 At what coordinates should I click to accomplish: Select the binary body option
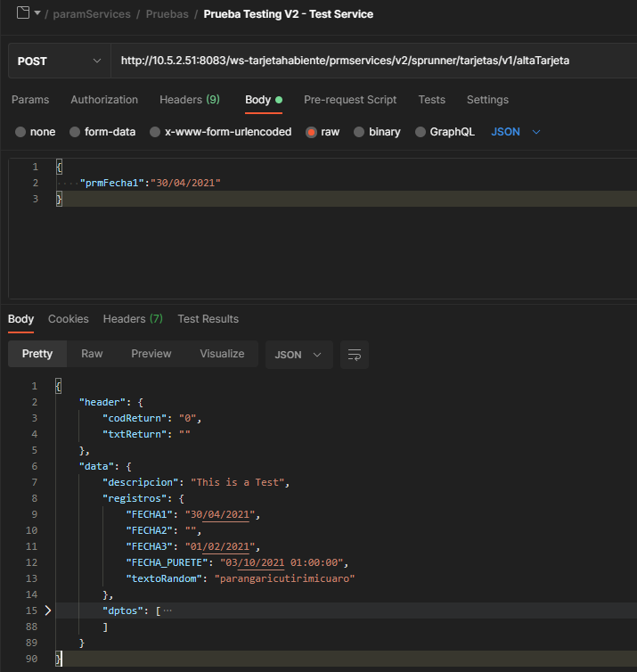point(359,132)
